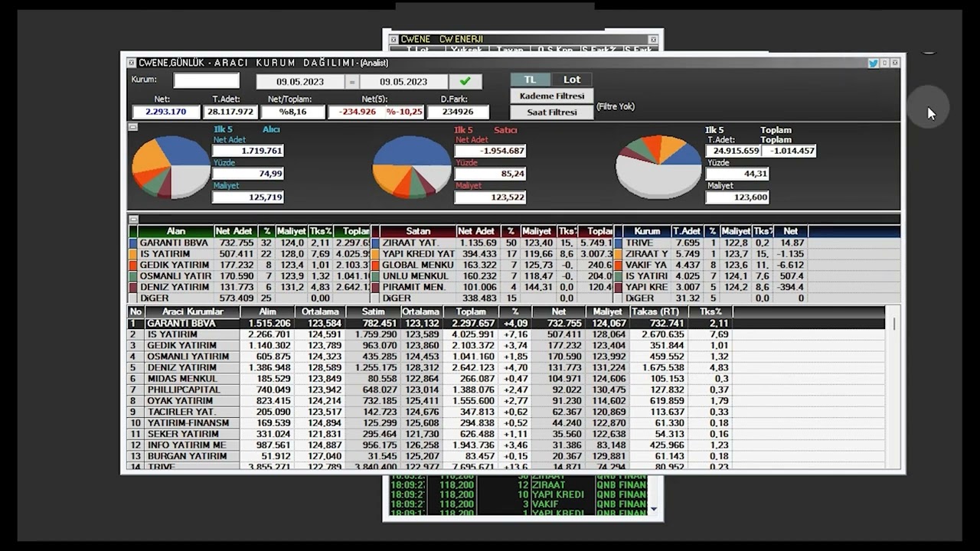Screen dimensions: 980x551
Task: Switch display to Lot
Action: coord(572,80)
